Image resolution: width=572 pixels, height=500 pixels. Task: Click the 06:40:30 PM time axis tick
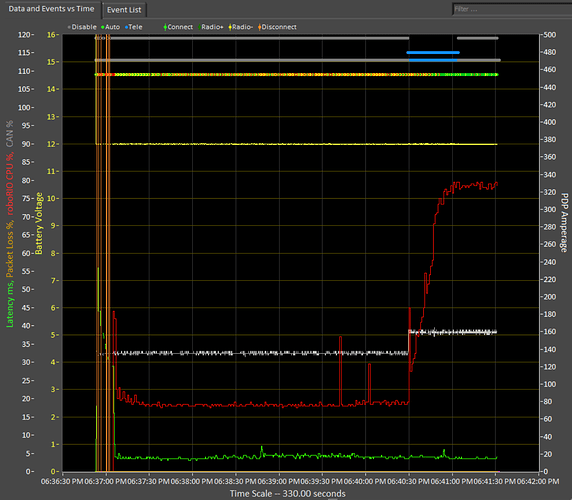(409, 481)
